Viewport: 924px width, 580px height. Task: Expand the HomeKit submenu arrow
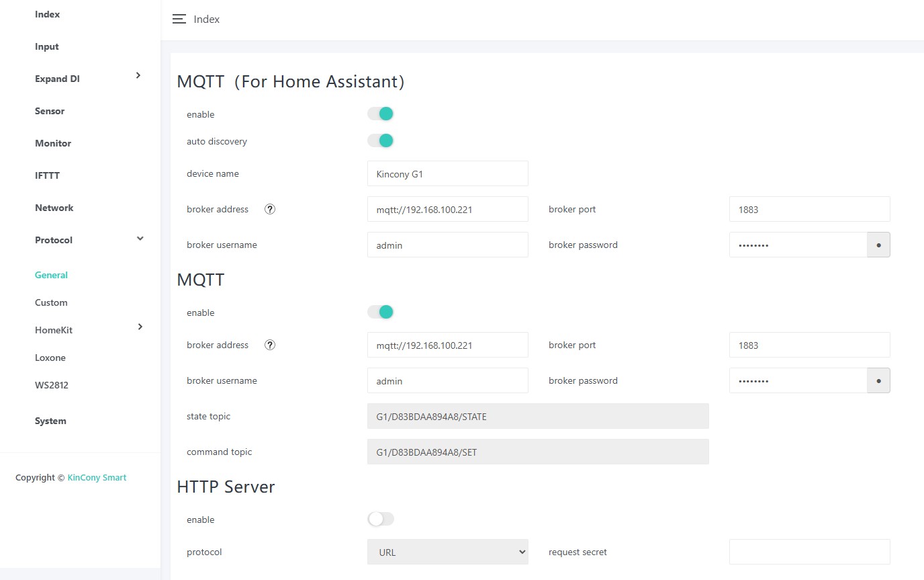(x=140, y=327)
